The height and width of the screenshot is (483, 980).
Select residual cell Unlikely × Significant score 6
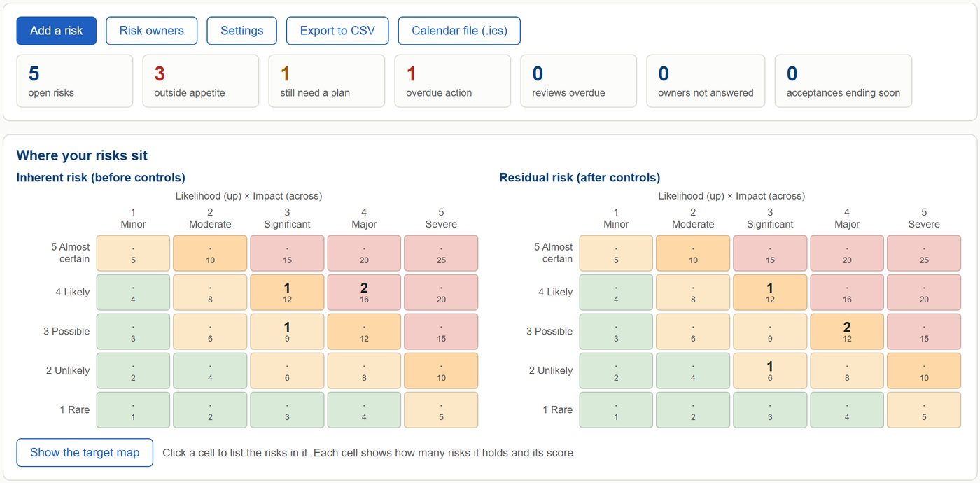click(x=770, y=371)
